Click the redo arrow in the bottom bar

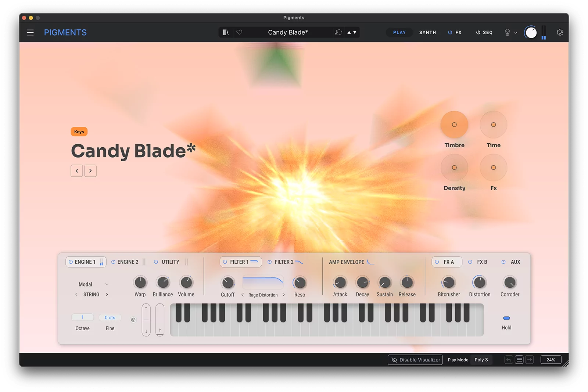point(530,360)
